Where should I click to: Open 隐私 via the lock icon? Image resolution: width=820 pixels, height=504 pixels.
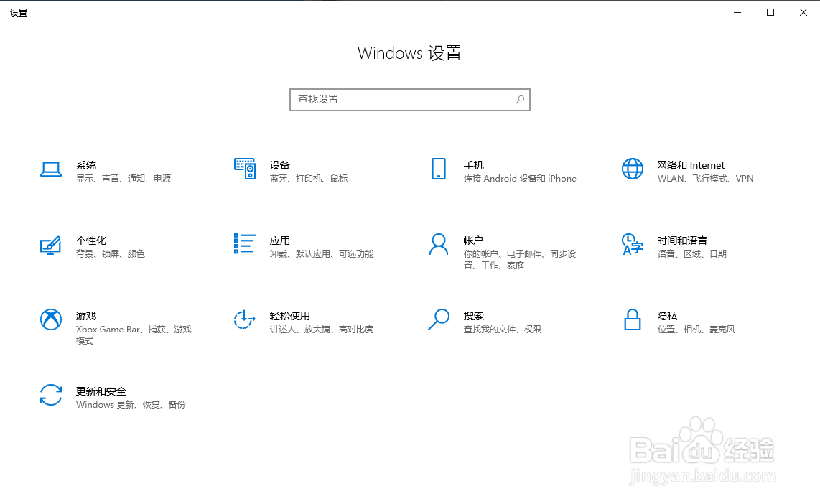tap(632, 319)
